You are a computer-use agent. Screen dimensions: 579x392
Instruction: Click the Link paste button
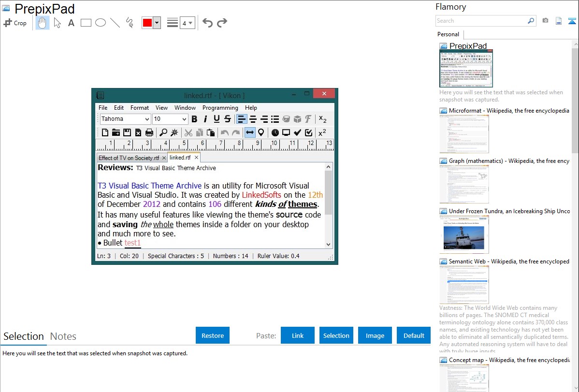(x=298, y=335)
